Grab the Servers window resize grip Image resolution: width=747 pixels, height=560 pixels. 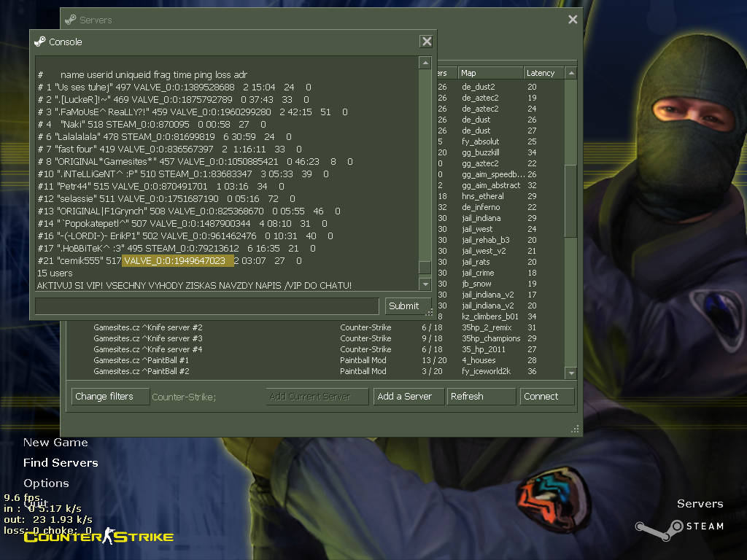click(575, 429)
